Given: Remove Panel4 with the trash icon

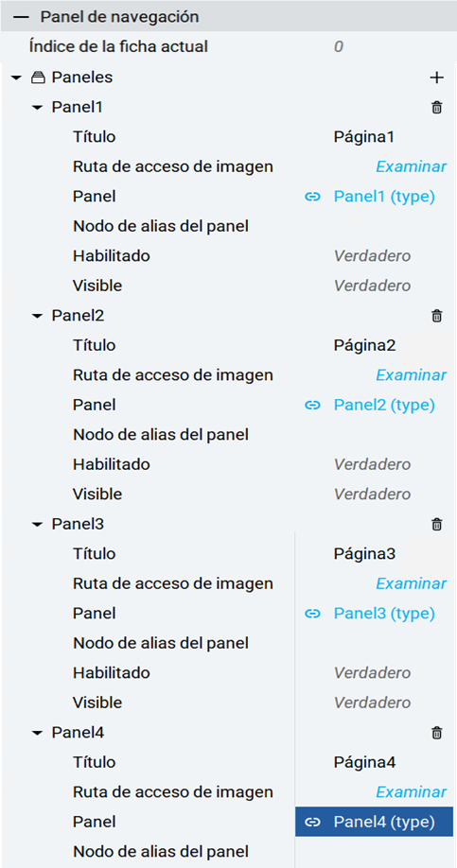Looking at the screenshot, I should click(x=436, y=733).
